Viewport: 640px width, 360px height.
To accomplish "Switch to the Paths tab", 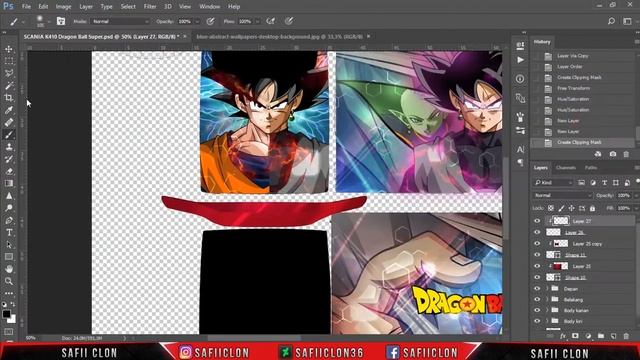I will point(591,168).
